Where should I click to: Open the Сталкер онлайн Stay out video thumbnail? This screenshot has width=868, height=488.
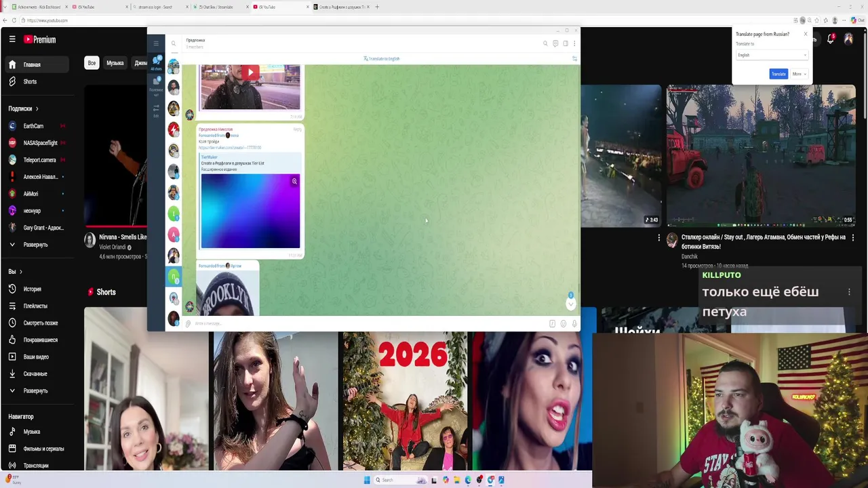pos(761,155)
